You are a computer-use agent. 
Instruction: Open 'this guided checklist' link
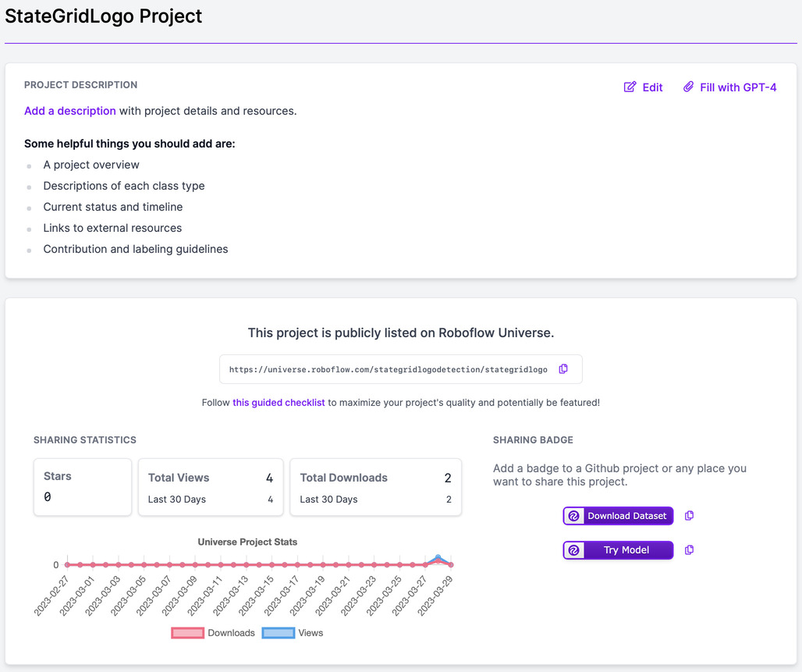[x=279, y=403]
